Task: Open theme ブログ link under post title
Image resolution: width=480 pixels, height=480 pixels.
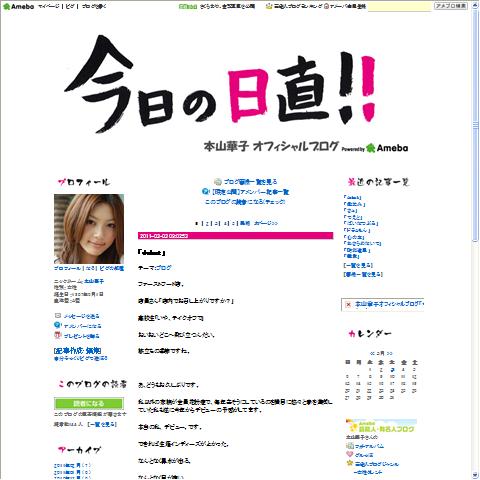Action: pos(163,267)
